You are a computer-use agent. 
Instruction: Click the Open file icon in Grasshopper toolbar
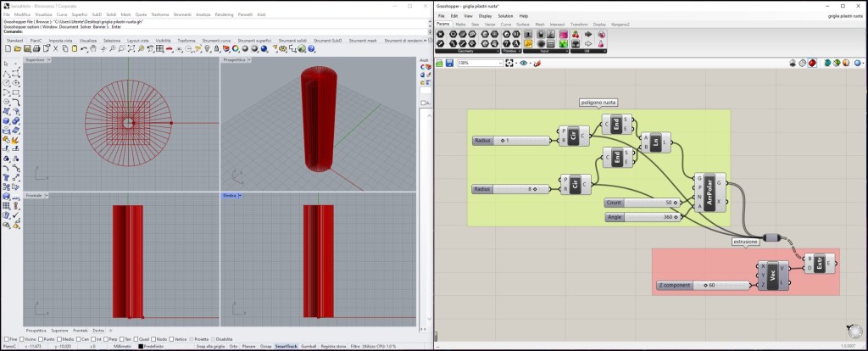coord(441,63)
